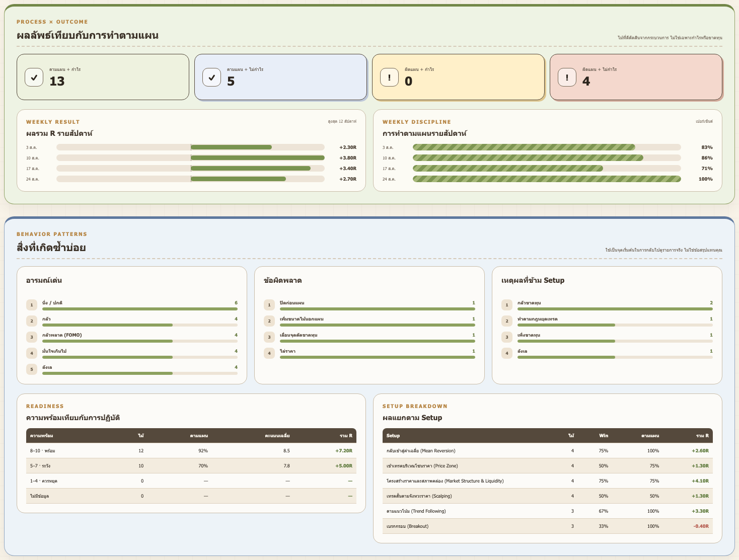Image resolution: width=739 pixels, height=560 pixels.
Task: Click the progress bar under ปิดก่อนแผน
Action: 378,309
